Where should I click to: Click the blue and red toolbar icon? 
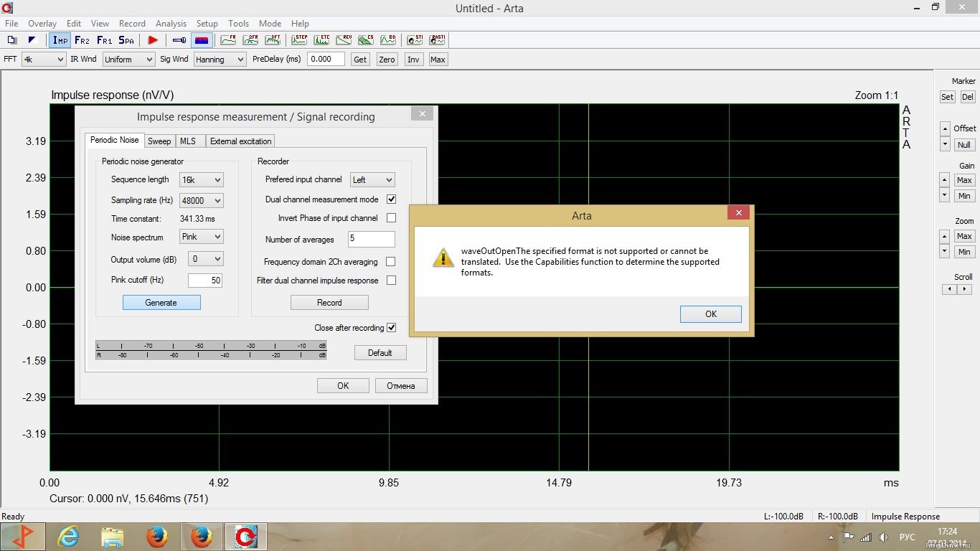202,40
